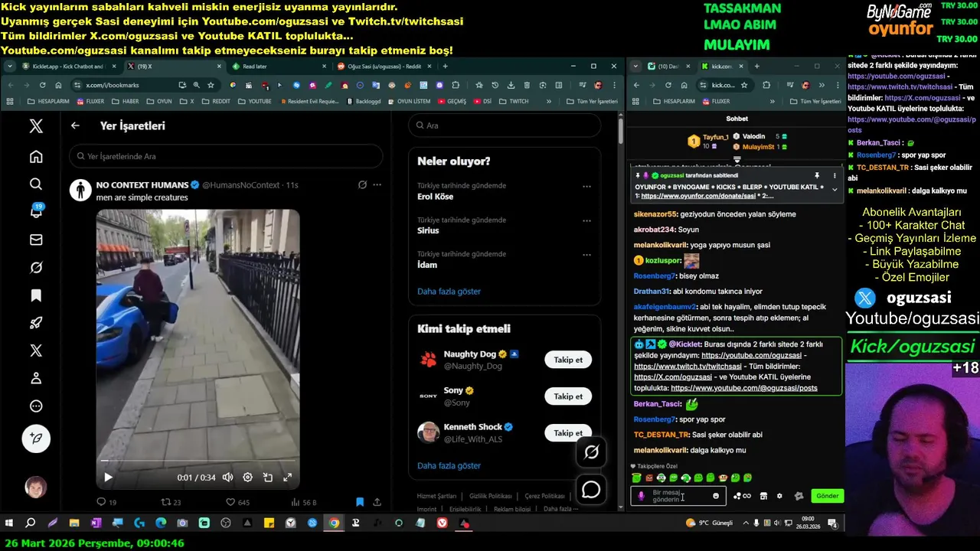Bookmark kick.com page with star icon
980x551 pixels.
tap(744, 85)
